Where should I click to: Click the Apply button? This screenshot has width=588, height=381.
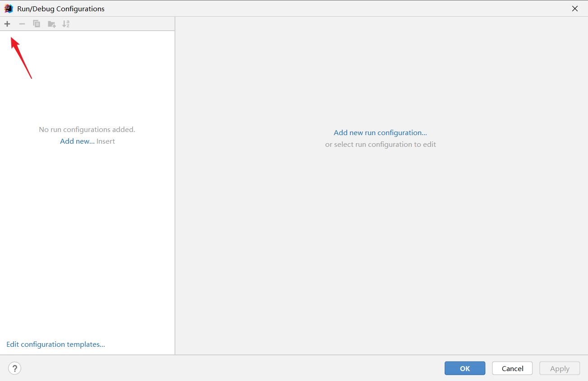tap(560, 368)
